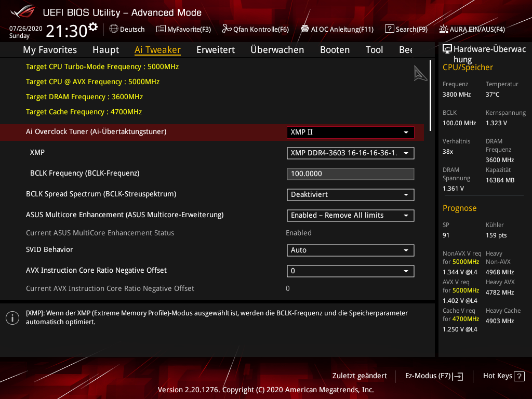Open SVID Behavior dropdown

351,250
